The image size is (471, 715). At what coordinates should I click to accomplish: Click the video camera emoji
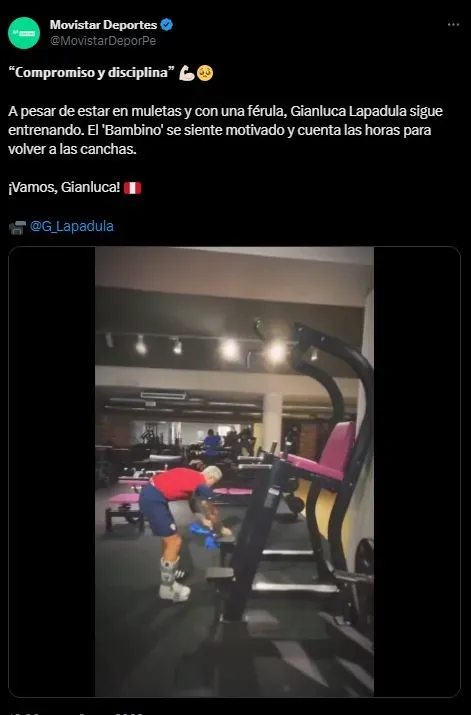[x=17, y=227]
